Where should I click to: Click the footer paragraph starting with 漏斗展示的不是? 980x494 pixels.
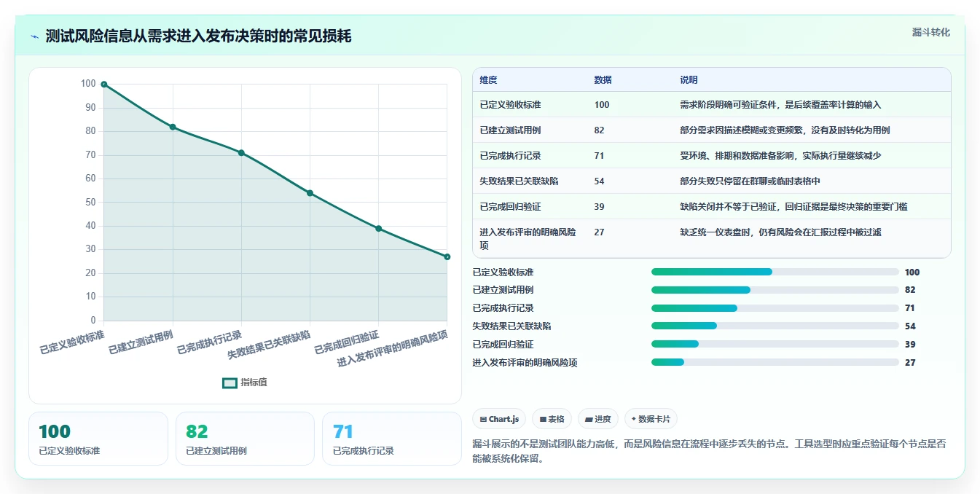709,451
